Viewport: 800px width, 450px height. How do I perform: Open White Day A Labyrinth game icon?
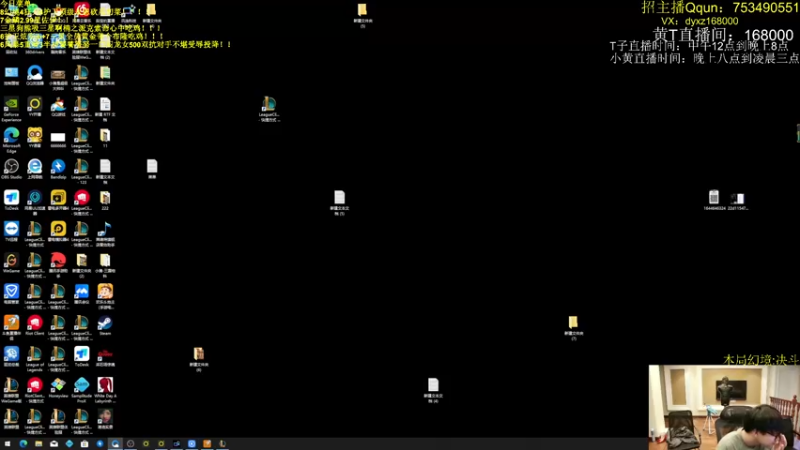coord(105,389)
